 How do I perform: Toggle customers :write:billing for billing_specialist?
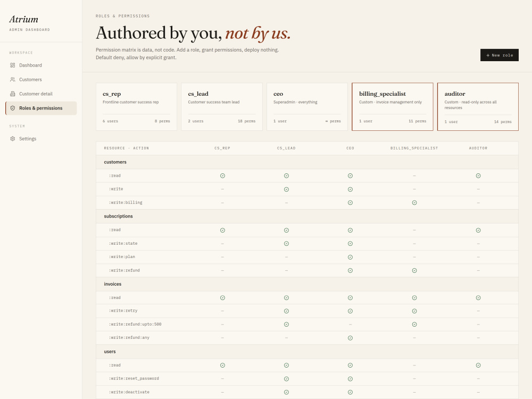414,203
